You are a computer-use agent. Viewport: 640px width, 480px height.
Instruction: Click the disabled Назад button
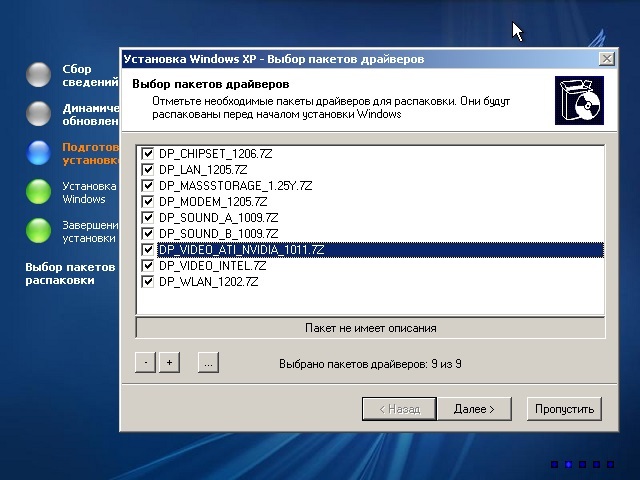pos(400,409)
